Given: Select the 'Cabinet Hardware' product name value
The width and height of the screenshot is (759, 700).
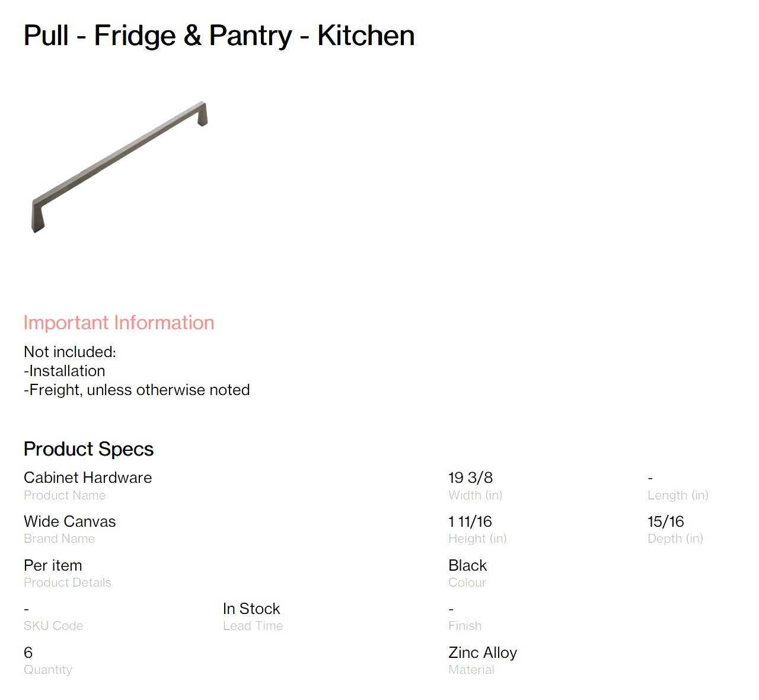Looking at the screenshot, I should coord(88,478).
